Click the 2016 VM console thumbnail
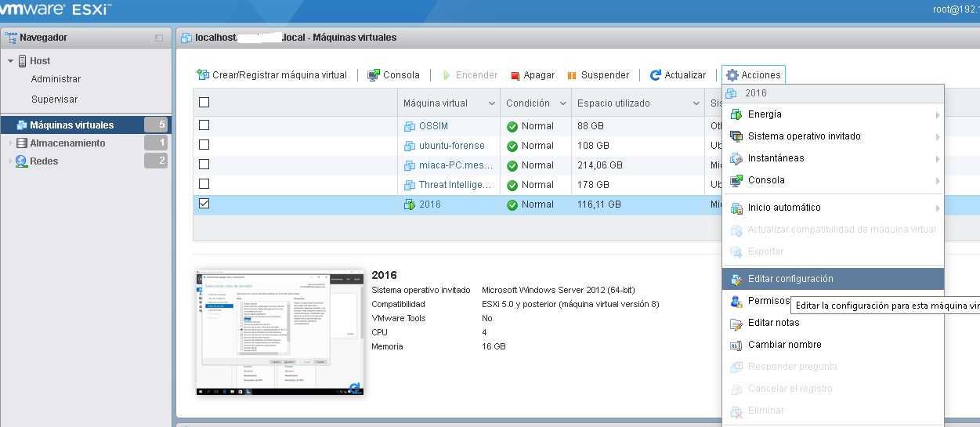 coord(280,332)
